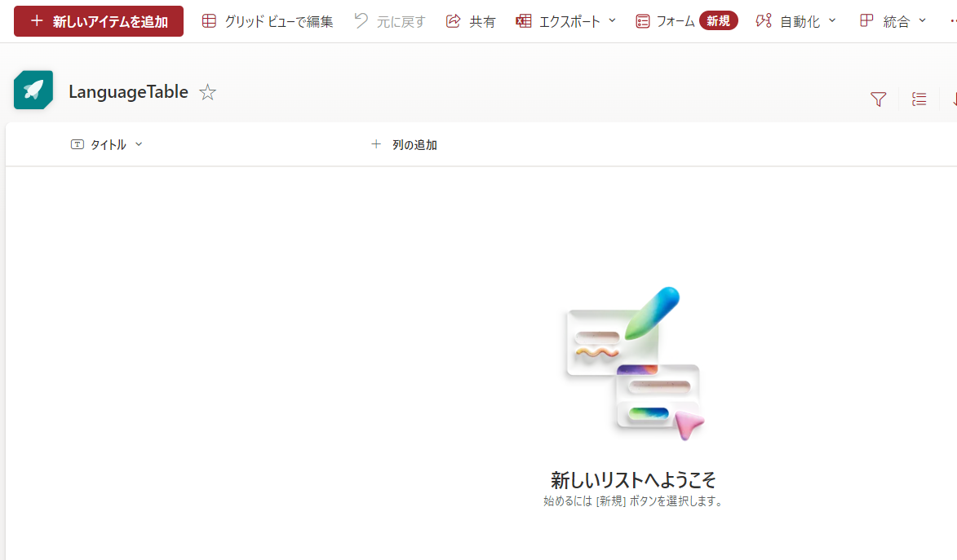
Task: Click the 元に戻す undo button
Action: pos(389,21)
